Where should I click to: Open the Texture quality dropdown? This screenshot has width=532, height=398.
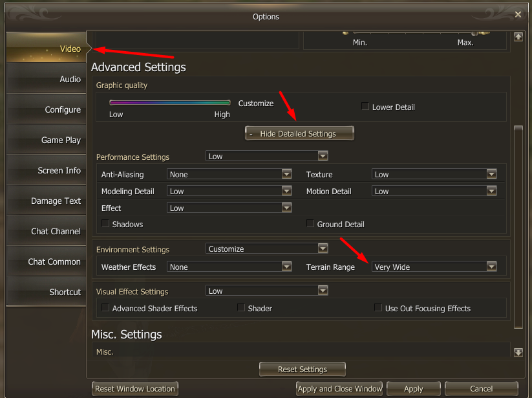434,174
